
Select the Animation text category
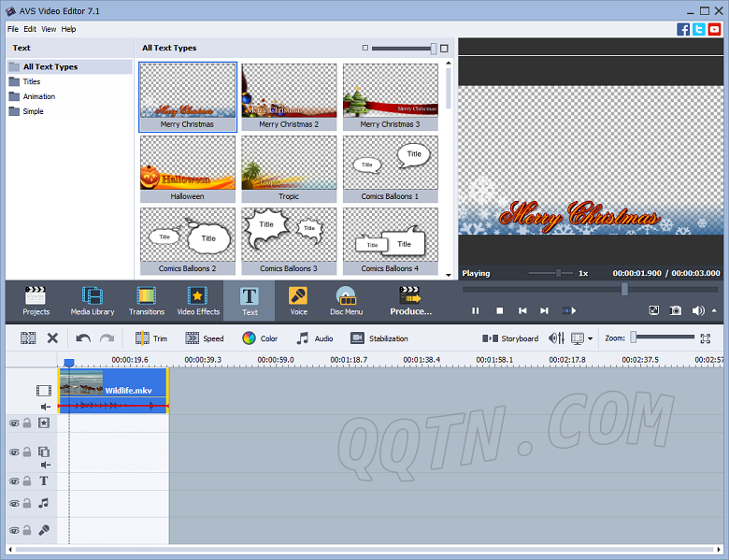pos(38,96)
